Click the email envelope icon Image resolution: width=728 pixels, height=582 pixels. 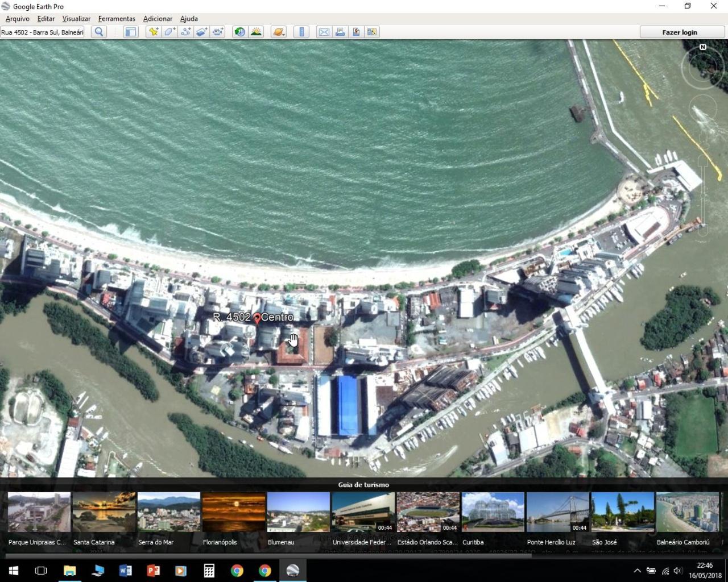pos(324,32)
